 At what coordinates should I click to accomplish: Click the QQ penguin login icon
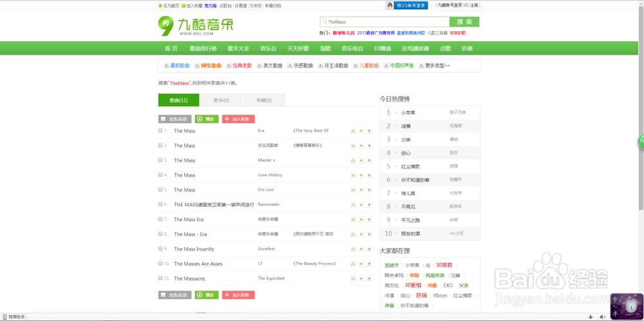pos(390,5)
